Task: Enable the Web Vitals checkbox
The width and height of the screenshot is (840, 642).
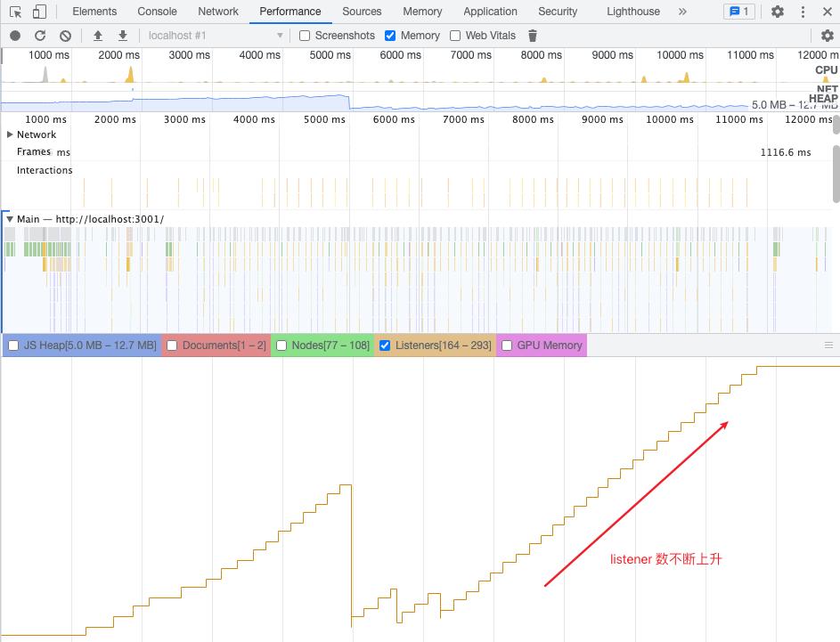Action: 455,36
